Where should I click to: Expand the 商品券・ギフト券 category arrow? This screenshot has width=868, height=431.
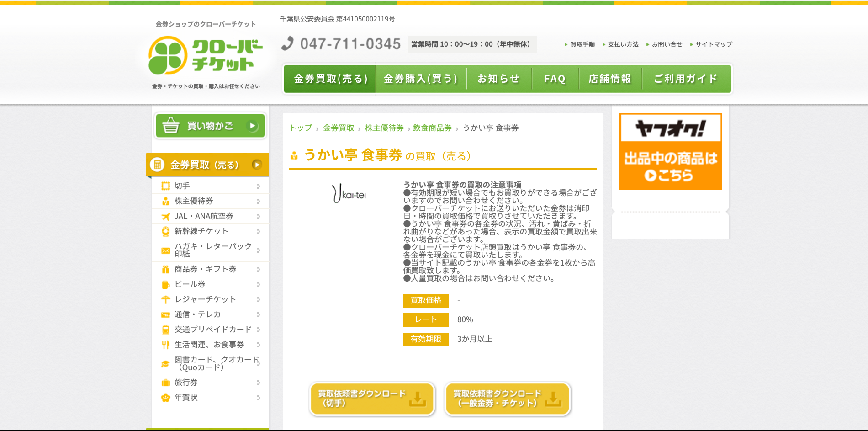pos(259,269)
